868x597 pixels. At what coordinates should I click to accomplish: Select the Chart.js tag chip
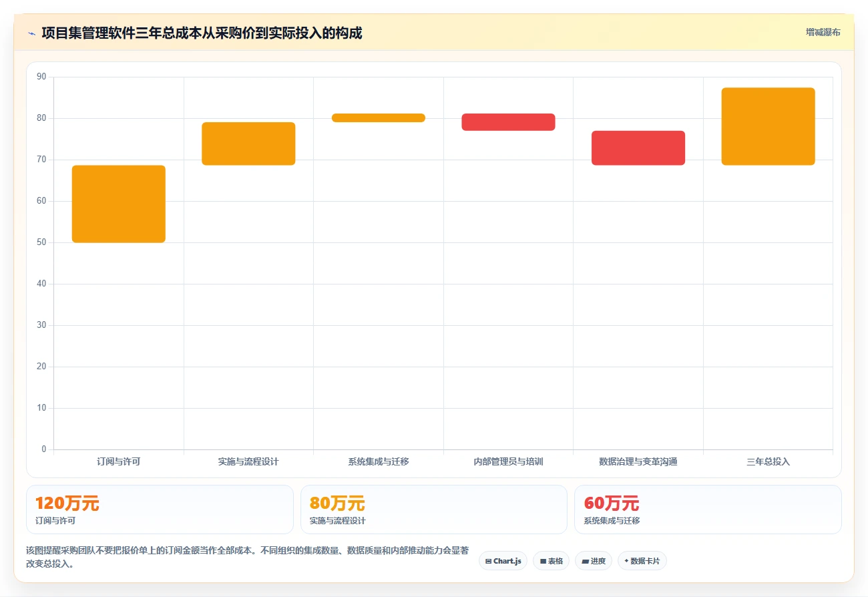pyautogui.click(x=503, y=561)
